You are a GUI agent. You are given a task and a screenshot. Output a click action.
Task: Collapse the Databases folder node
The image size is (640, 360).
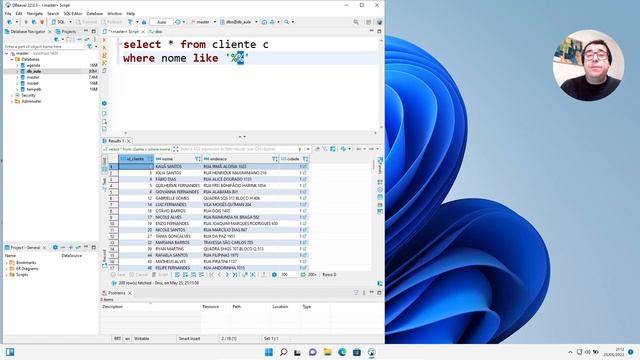coord(12,59)
